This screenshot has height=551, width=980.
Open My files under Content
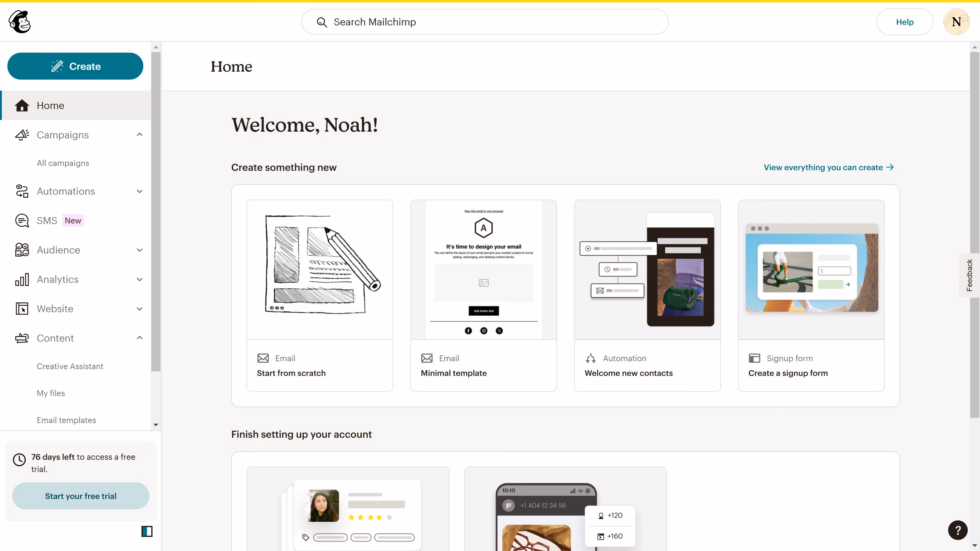(x=51, y=393)
